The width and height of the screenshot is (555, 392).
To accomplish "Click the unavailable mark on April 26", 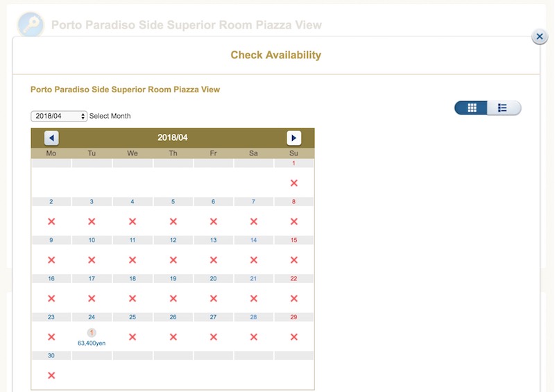I will [x=173, y=337].
